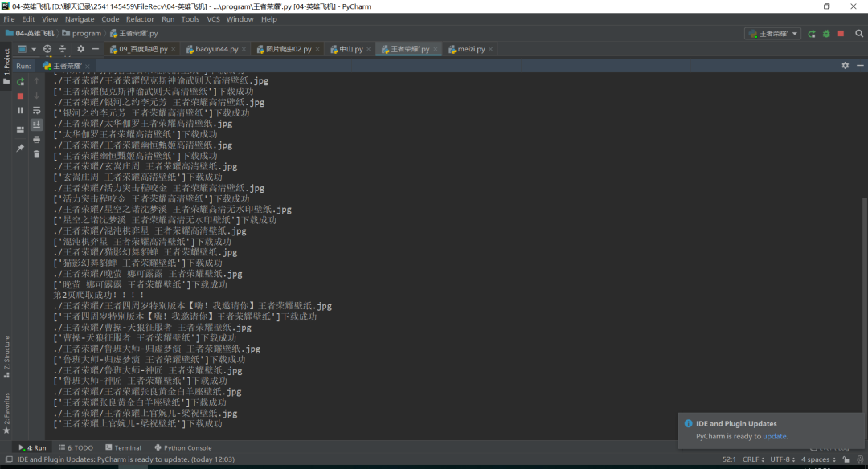Toggle soft-wrap in the Run console
Image resolution: width=868 pixels, height=469 pixels.
point(36,110)
